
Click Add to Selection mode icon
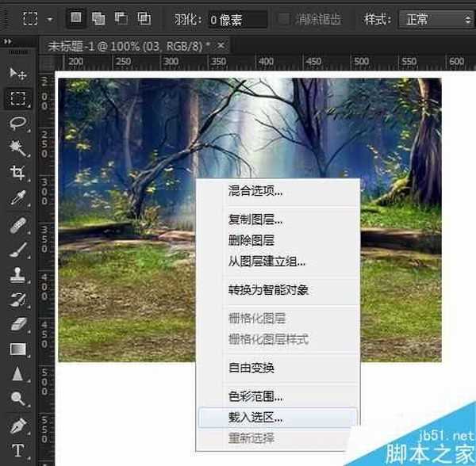[x=98, y=18]
